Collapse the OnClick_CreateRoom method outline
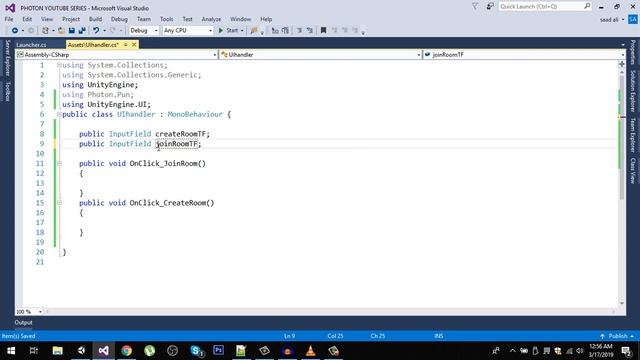The width and height of the screenshot is (640, 360). point(60,203)
